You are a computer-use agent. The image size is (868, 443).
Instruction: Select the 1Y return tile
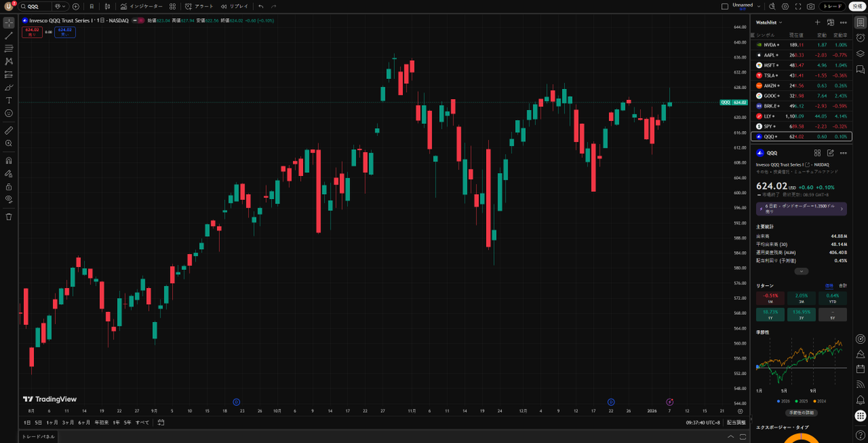pyautogui.click(x=770, y=315)
